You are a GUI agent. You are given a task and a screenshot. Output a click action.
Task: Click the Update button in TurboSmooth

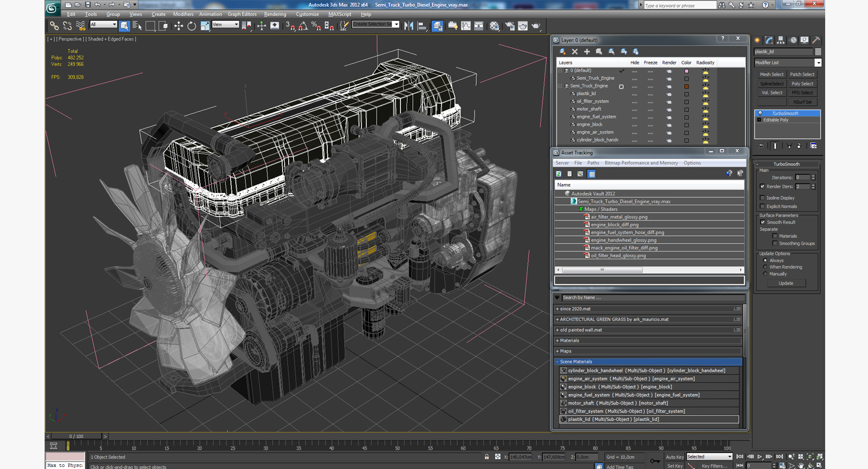(x=786, y=283)
